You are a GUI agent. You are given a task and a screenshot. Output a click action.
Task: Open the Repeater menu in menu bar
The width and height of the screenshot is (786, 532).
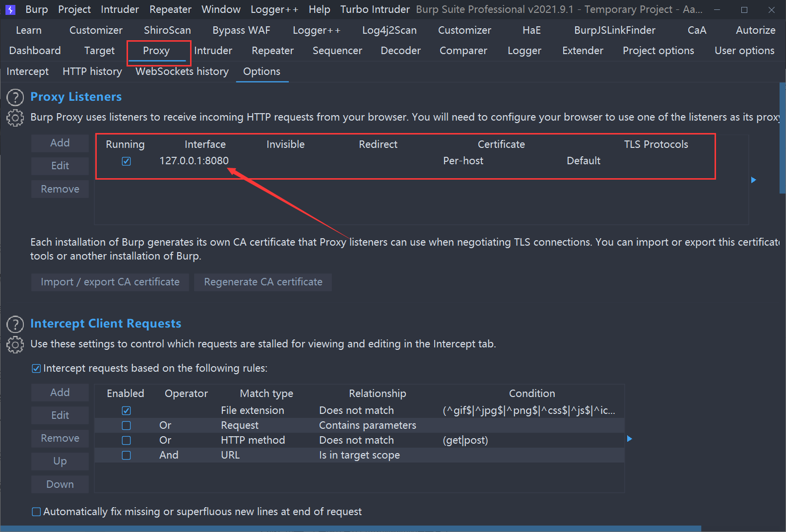[x=170, y=9]
